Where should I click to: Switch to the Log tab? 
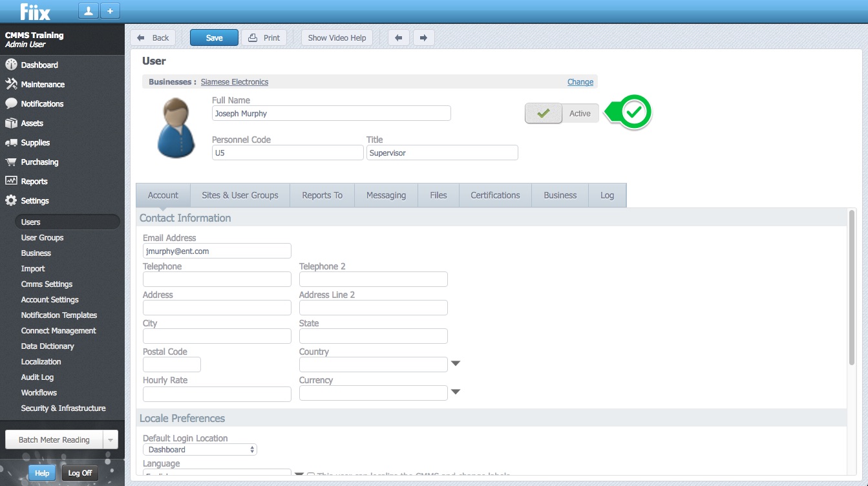point(607,195)
